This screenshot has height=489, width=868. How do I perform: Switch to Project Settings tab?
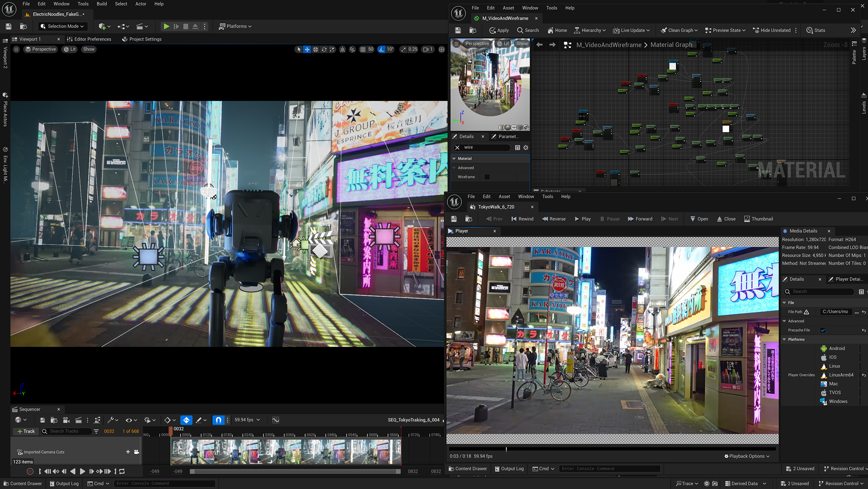pyautogui.click(x=142, y=39)
